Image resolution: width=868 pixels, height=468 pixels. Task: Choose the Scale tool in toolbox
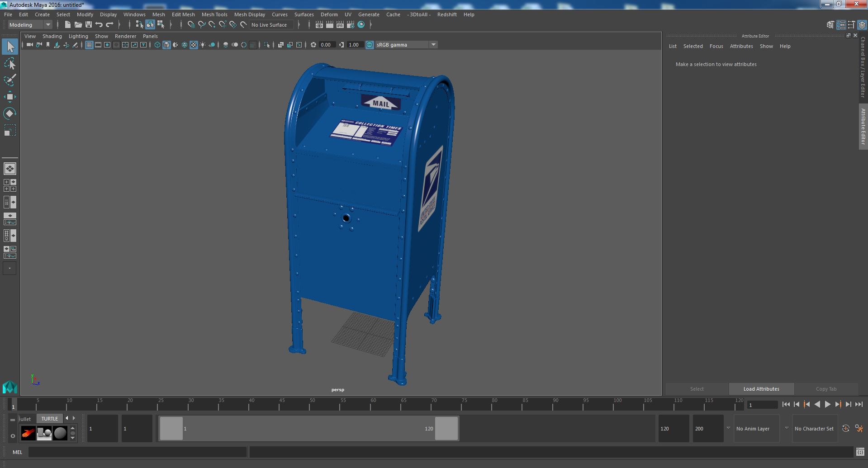(10, 130)
